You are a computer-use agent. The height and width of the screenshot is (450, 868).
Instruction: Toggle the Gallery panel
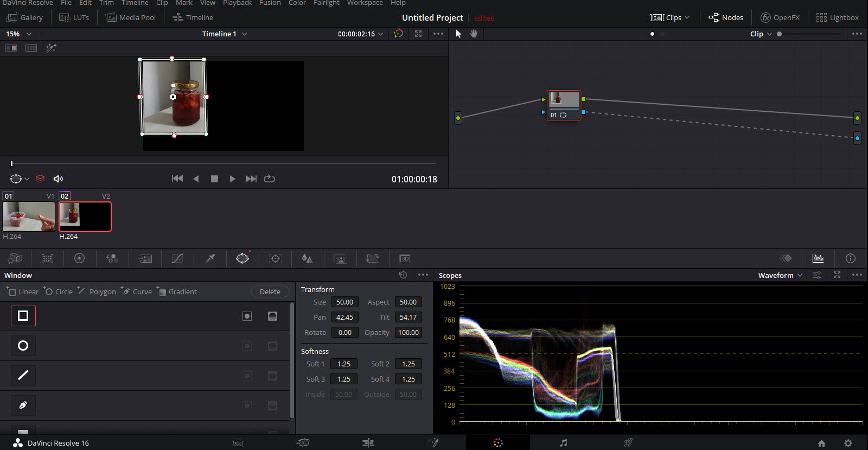(x=25, y=17)
